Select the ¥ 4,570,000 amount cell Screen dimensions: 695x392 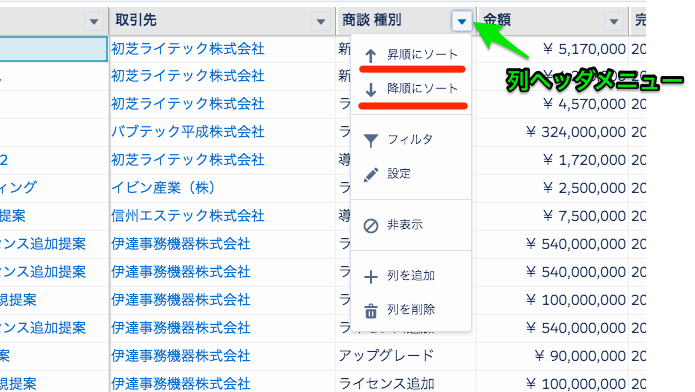(x=552, y=104)
